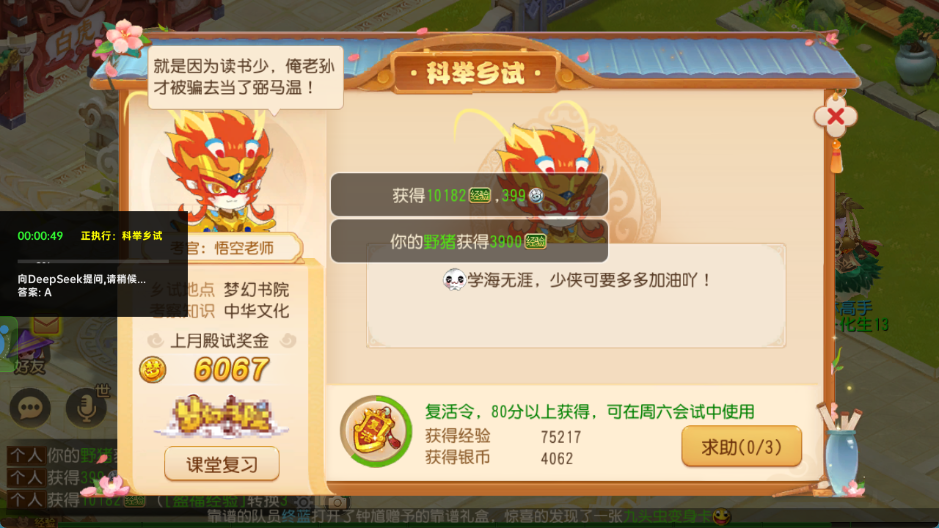
Task: Select the 你的野猪获得3900 notification
Action: [x=469, y=241]
